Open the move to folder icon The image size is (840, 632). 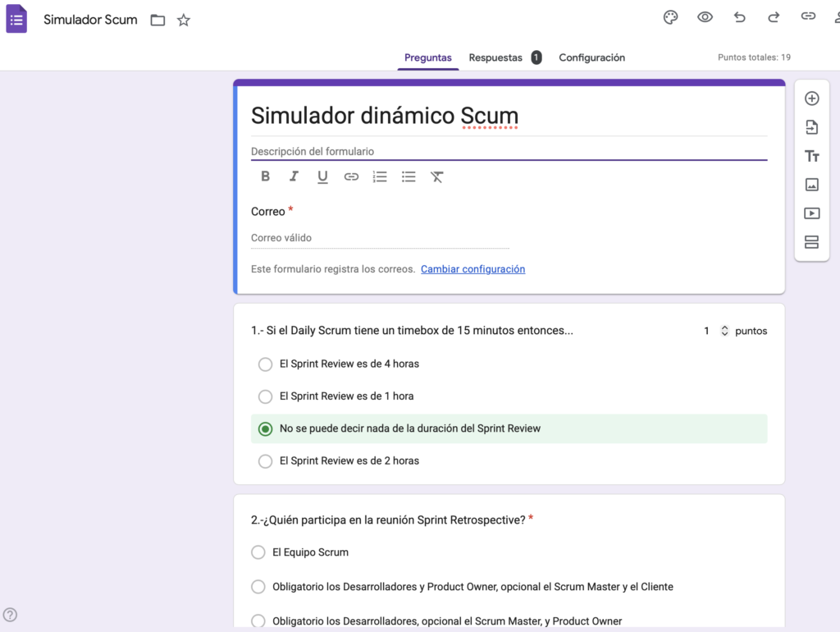point(157,20)
